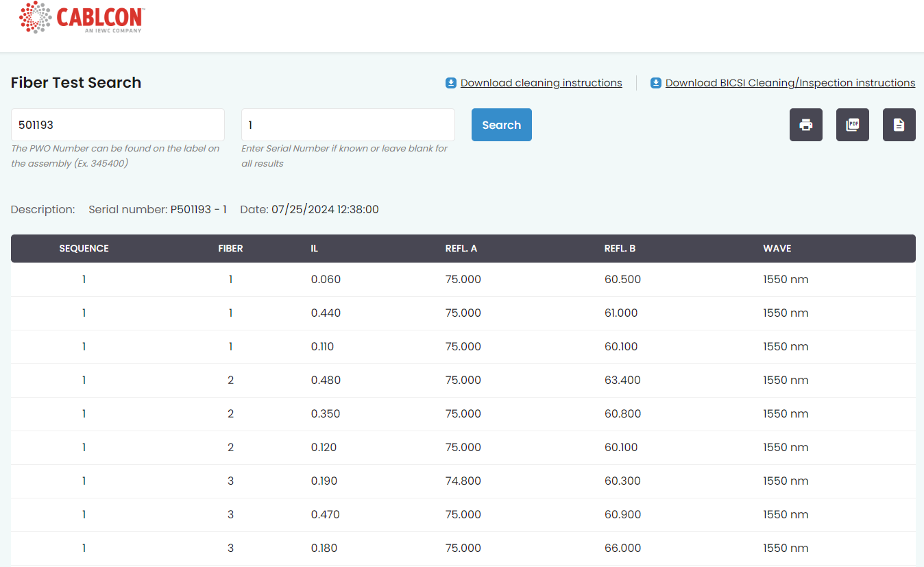Click the PWO number field containing 501193
This screenshot has height=567, width=924.
point(118,125)
